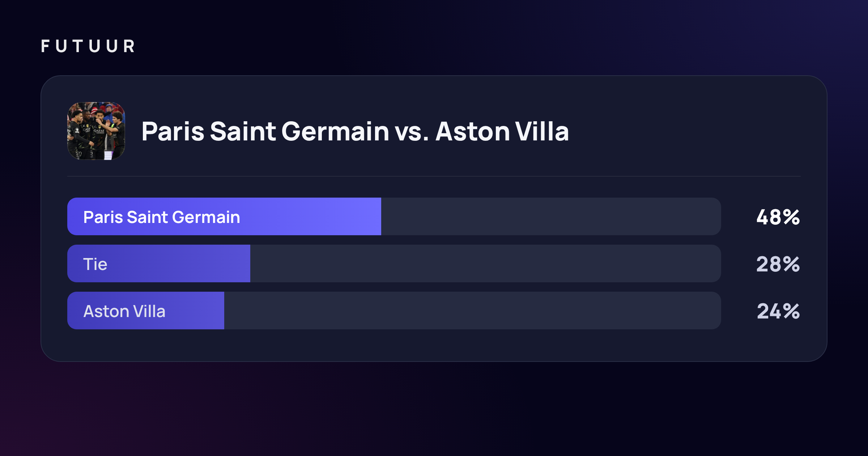Select the Tie outcome bar

[394, 263]
